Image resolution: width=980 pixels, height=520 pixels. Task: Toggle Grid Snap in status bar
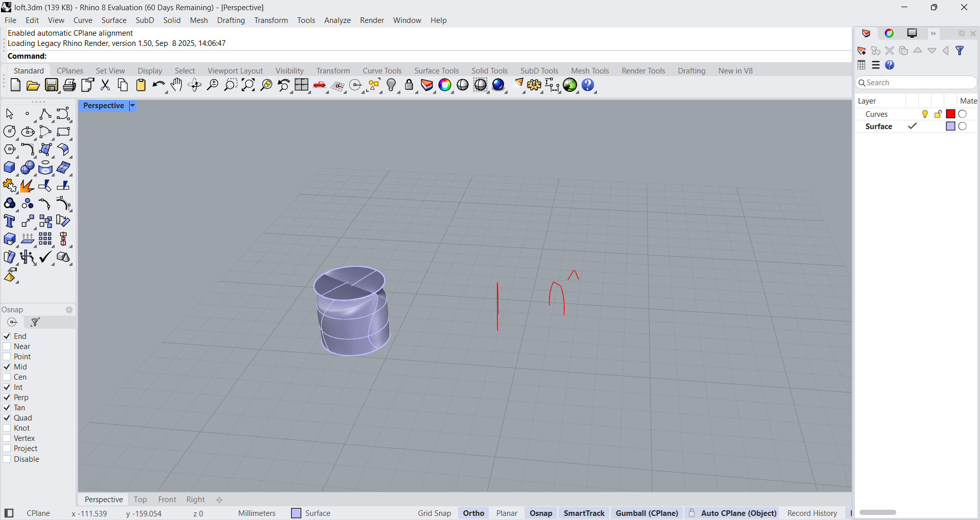434,513
